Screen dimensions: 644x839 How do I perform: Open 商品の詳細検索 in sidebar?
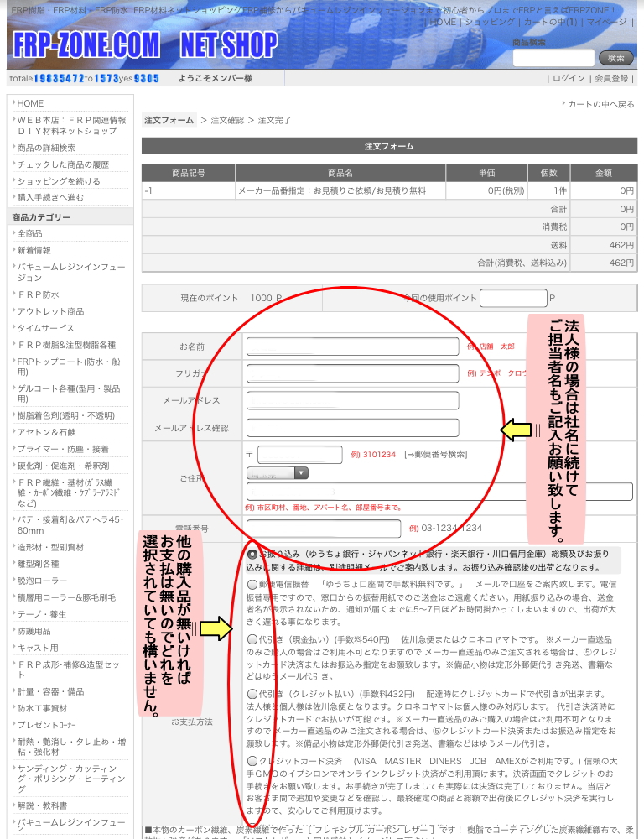click(46, 148)
